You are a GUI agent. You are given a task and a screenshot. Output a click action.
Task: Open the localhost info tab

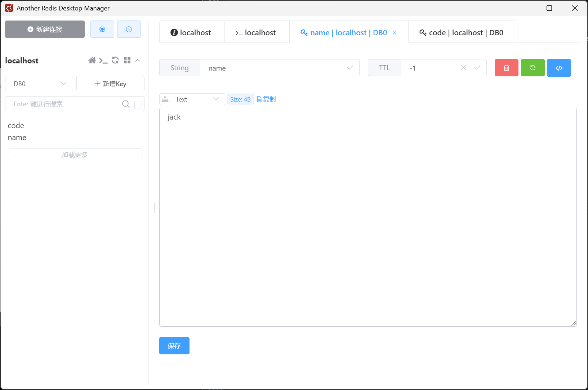coord(191,32)
